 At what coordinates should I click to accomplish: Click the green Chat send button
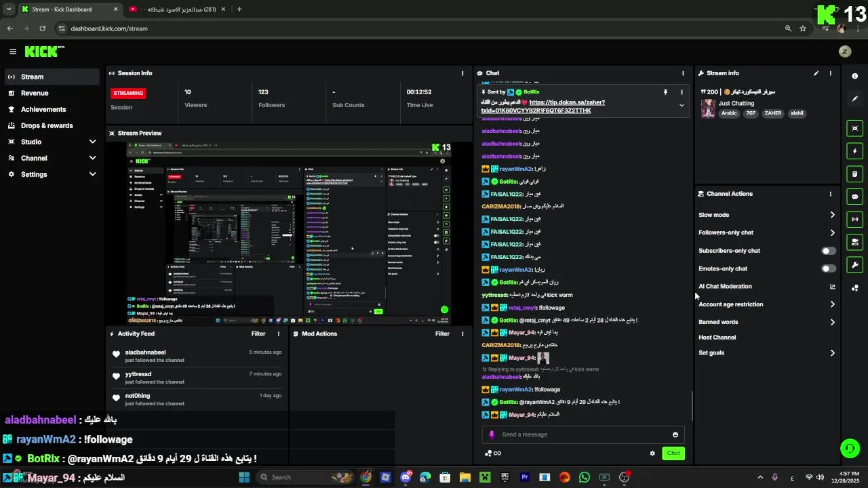[673, 453]
